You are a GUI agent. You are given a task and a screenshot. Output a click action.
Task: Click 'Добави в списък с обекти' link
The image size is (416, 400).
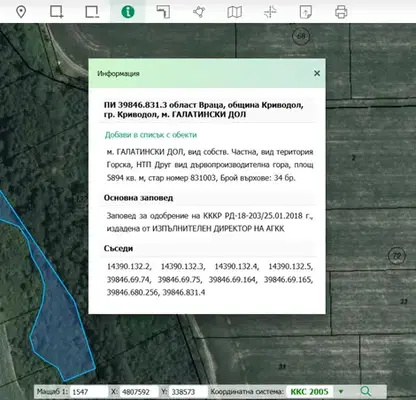[x=151, y=135]
